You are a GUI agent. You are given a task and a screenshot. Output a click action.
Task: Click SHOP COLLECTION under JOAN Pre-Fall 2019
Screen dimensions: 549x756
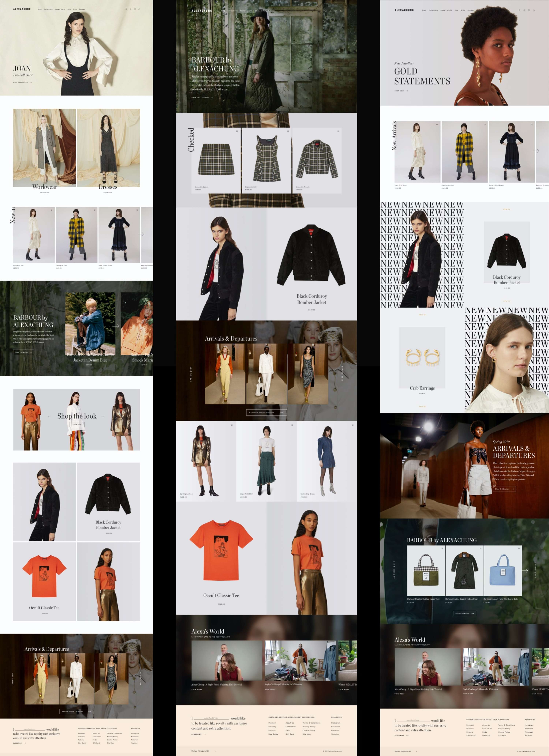[22, 82]
